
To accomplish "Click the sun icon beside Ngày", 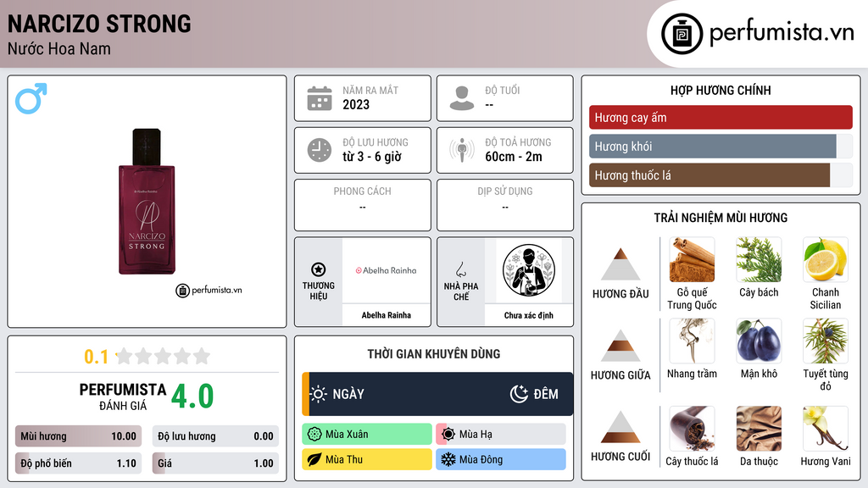I will point(319,394).
